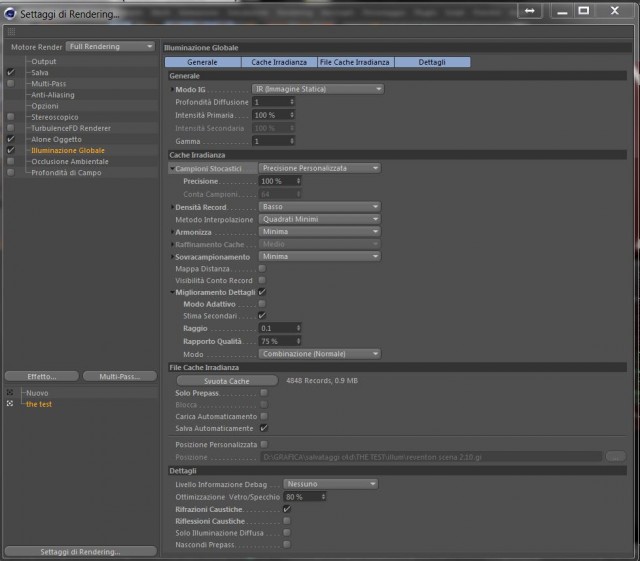Viewport: 640px width, 561px height.
Task: Click the bottom Settaggi di Rendering... button
Action: click(80, 552)
